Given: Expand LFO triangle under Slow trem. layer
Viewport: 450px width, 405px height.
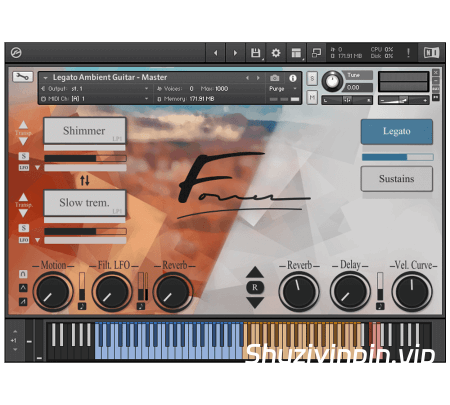Looking at the screenshot, I should click(x=37, y=240).
